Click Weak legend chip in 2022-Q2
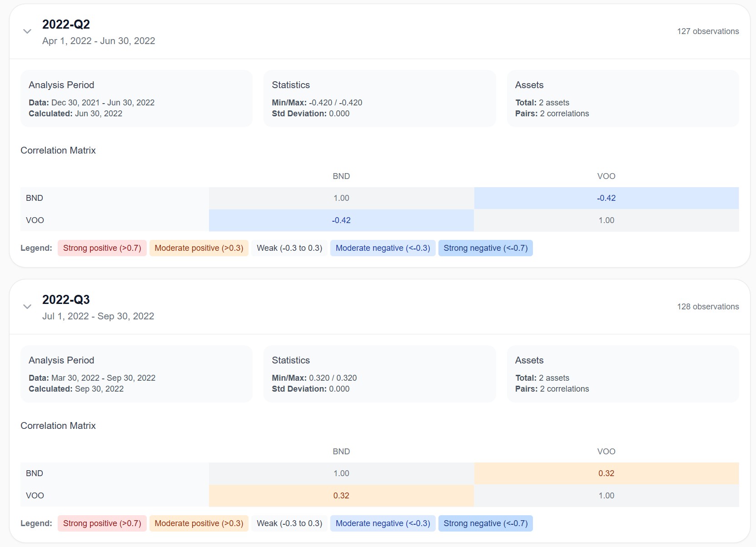 click(x=289, y=248)
